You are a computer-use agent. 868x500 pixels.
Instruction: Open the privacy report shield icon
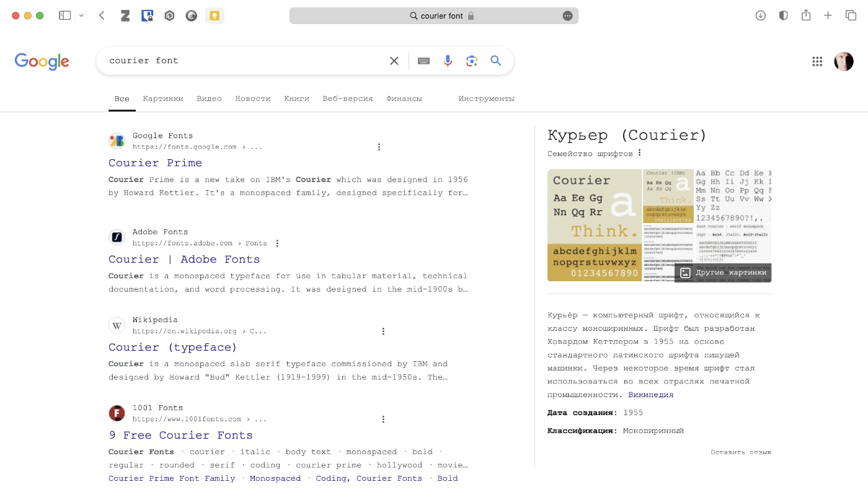click(783, 15)
